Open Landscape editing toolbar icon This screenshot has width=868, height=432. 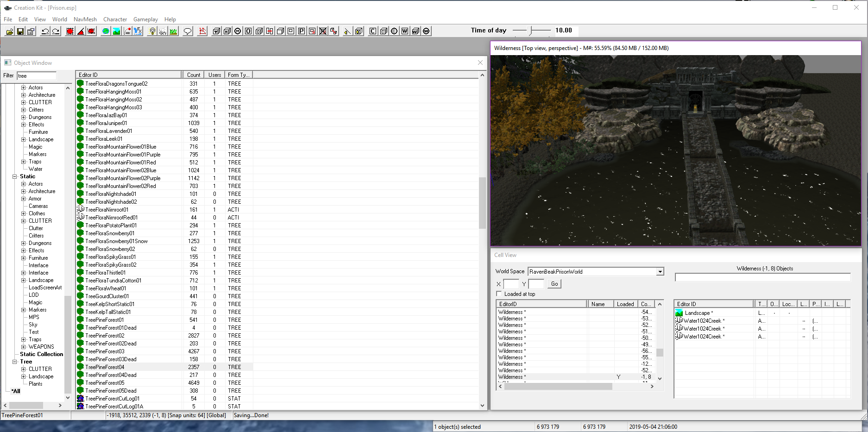(x=116, y=31)
